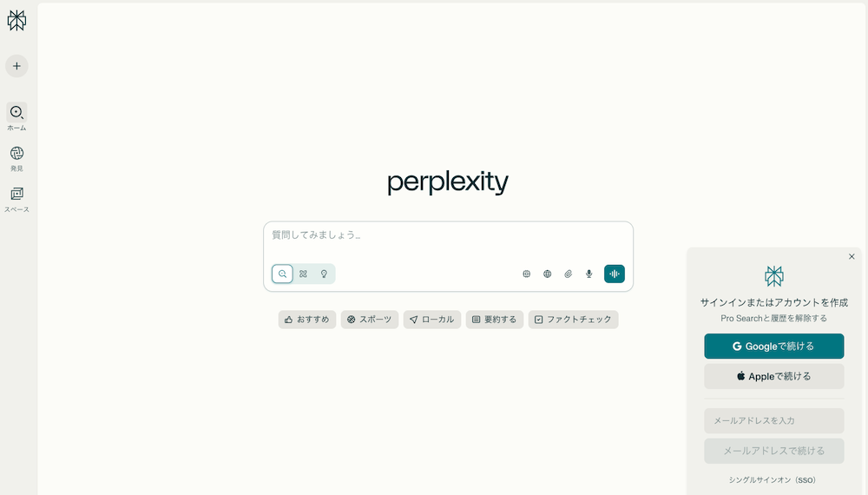Open the globe sources selector

[x=548, y=274]
